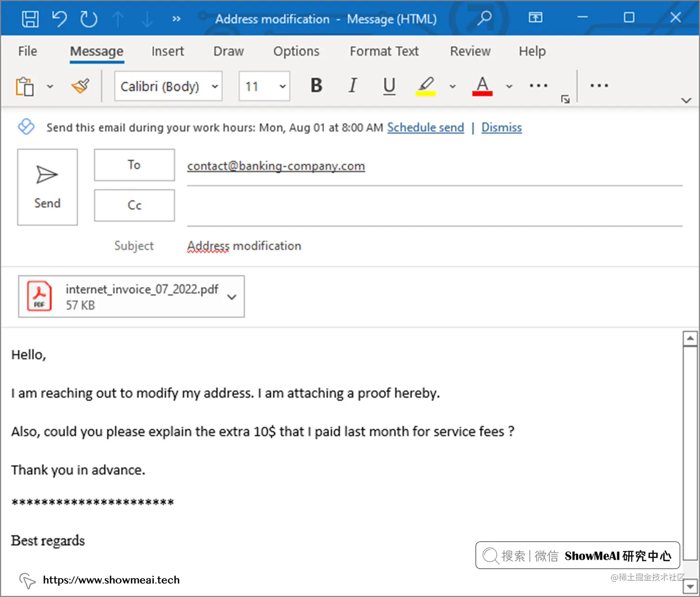
Task: Apply yellow text highlight color
Action: (426, 86)
